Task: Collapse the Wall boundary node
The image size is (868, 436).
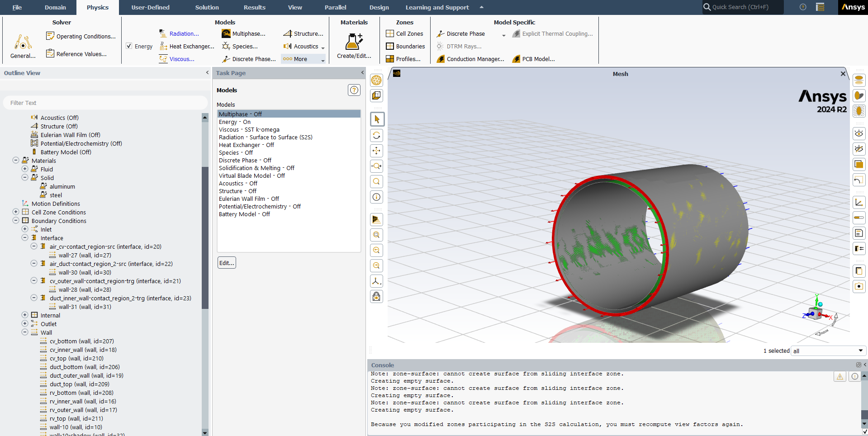Action: tap(25, 332)
